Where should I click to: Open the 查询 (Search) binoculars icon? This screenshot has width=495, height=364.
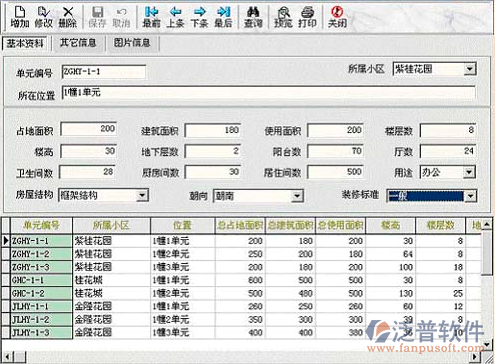point(253,17)
